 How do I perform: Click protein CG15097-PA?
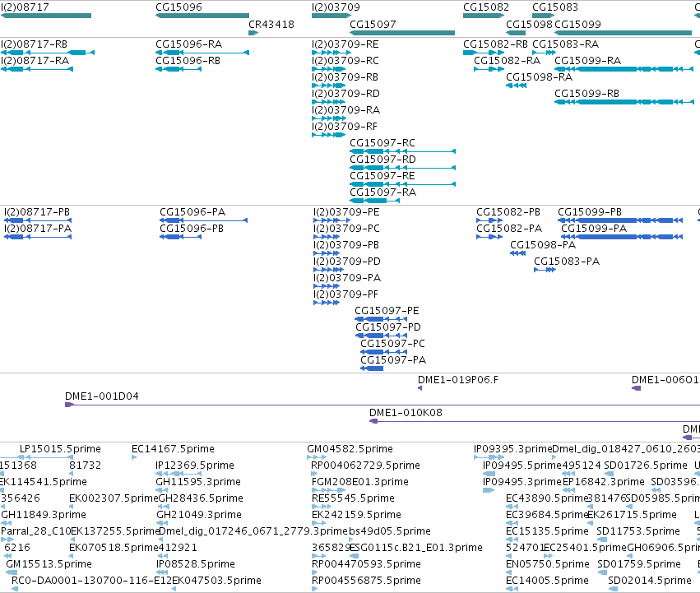(x=372, y=368)
